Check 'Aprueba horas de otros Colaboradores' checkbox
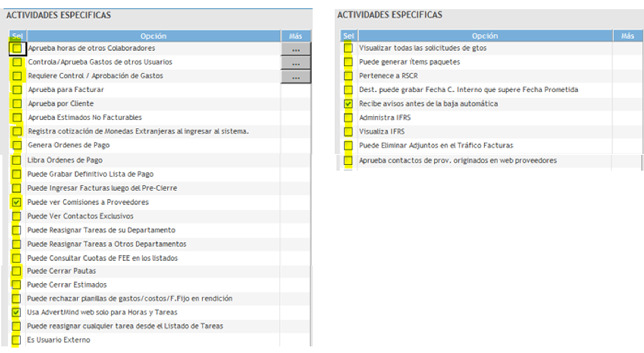 pos(17,48)
